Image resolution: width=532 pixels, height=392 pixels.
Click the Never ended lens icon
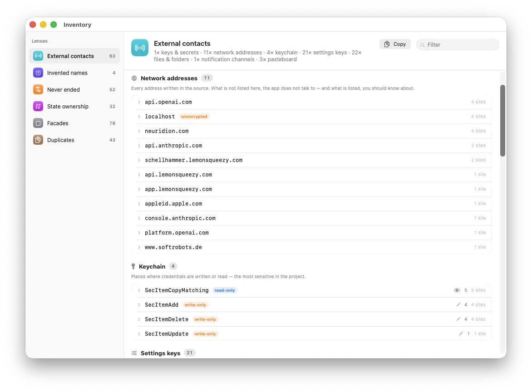point(38,89)
